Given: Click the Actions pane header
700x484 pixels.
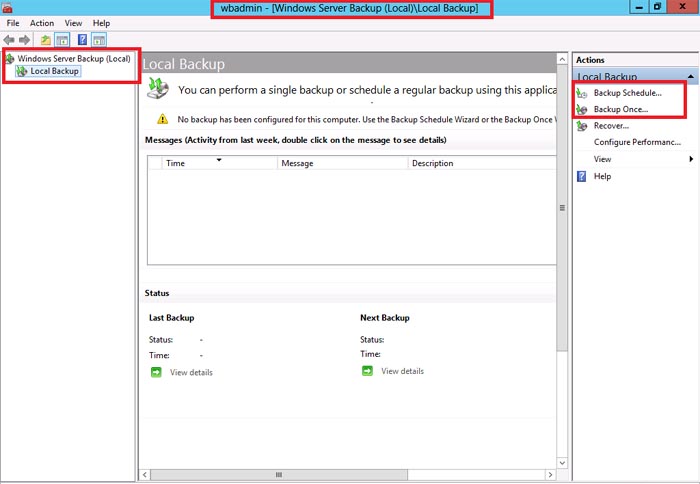Looking at the screenshot, I should point(590,60).
